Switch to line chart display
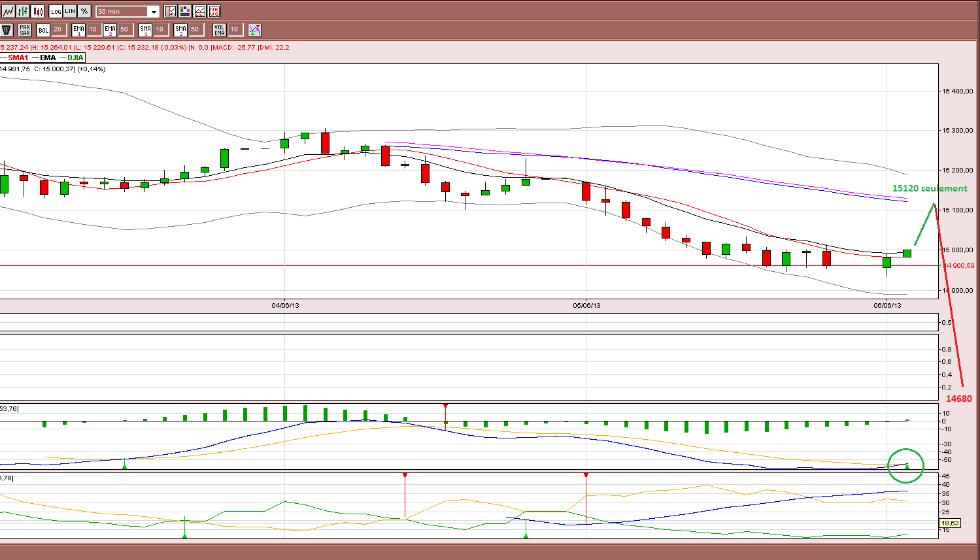 point(8,11)
